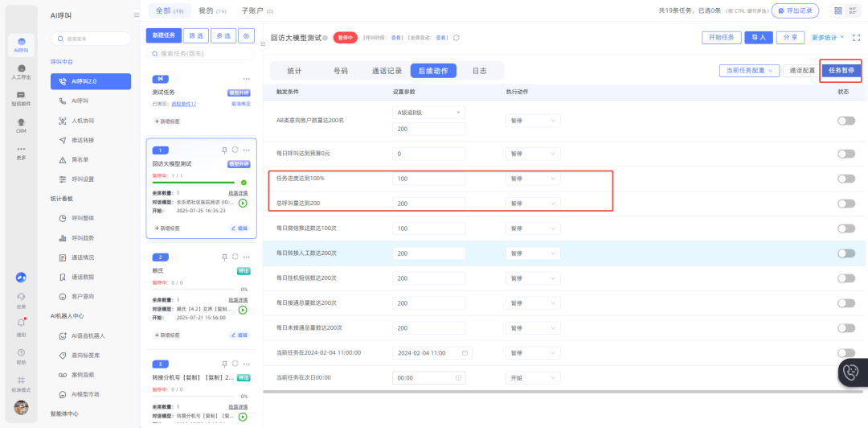Open the 呼出记录 button
Screen dimensions: 868x428
coord(796,10)
